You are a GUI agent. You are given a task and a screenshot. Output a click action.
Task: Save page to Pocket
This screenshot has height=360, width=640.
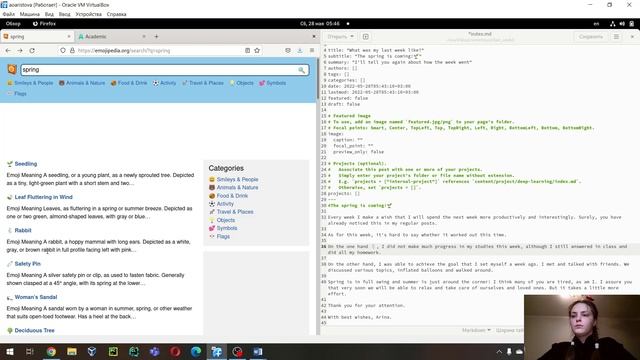click(288, 50)
